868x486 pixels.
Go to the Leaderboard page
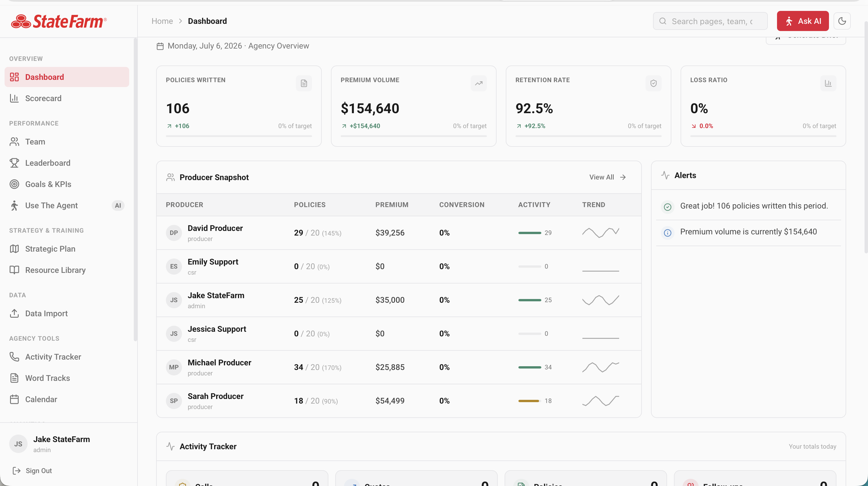pyautogui.click(x=67, y=163)
